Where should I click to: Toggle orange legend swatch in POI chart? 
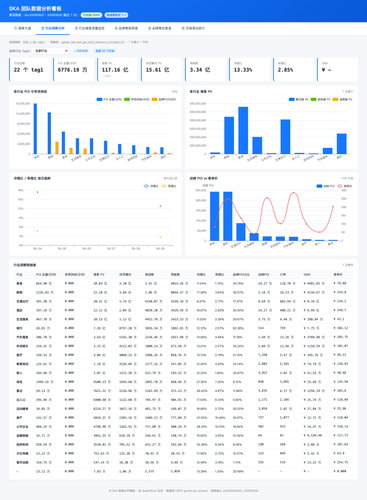pos(154,99)
